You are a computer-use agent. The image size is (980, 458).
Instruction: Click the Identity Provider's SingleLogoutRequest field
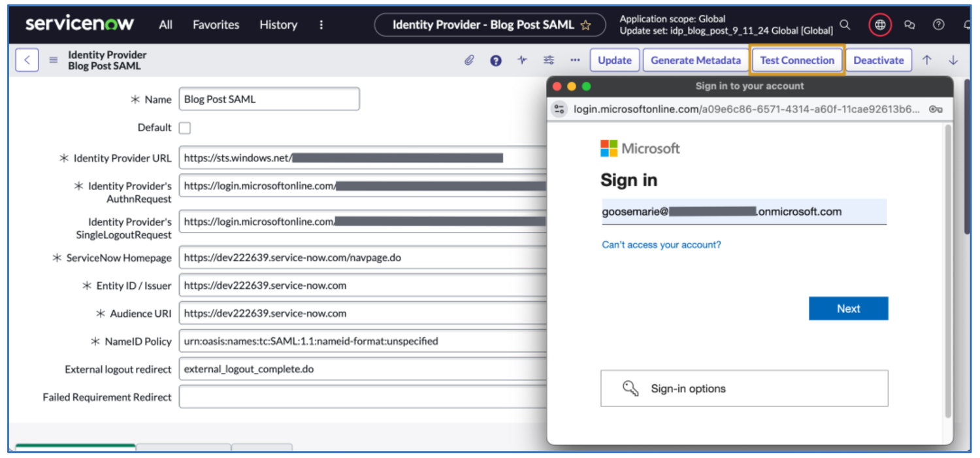[x=363, y=222]
